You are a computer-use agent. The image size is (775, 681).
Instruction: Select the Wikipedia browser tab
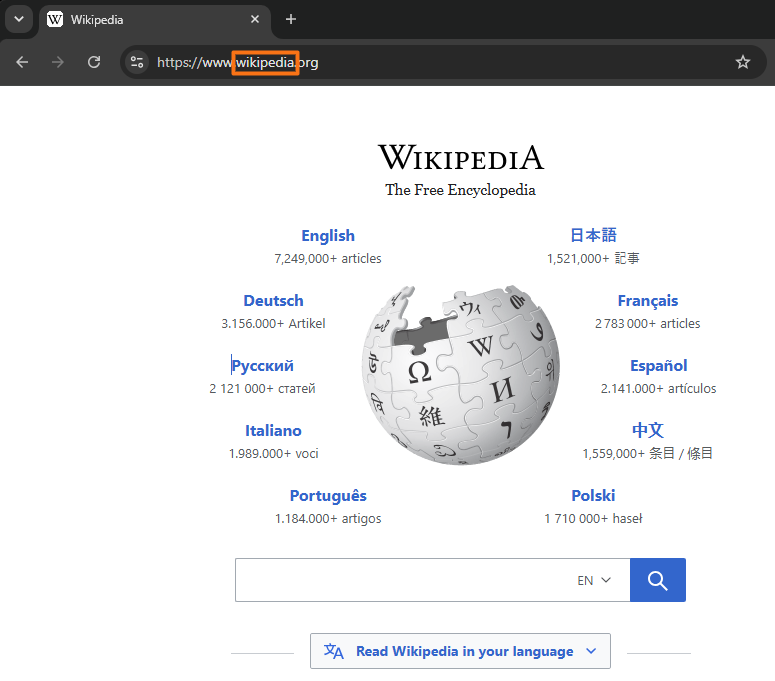pos(155,20)
